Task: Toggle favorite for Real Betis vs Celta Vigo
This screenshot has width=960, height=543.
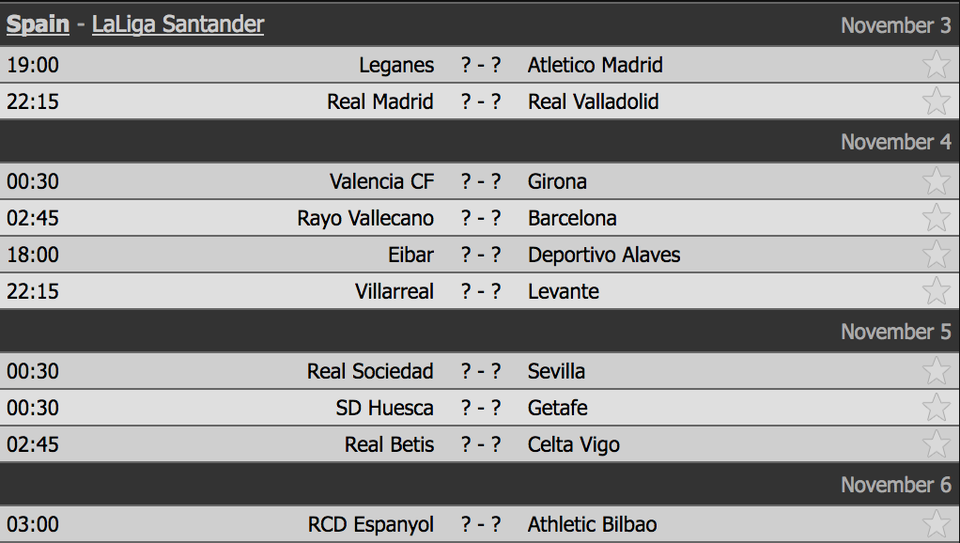Action: click(x=936, y=444)
